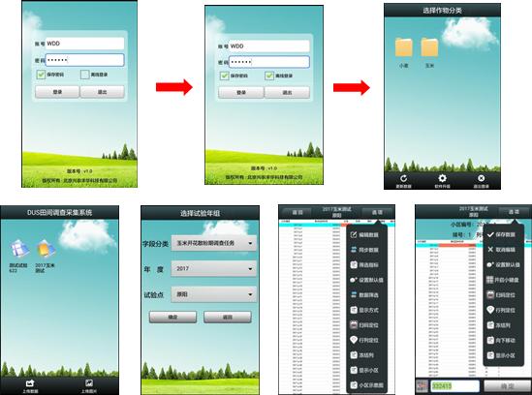The width and height of the screenshot is (532, 395).
Task: Tap the 上传图片 upload picture icon
Action: coord(89,383)
